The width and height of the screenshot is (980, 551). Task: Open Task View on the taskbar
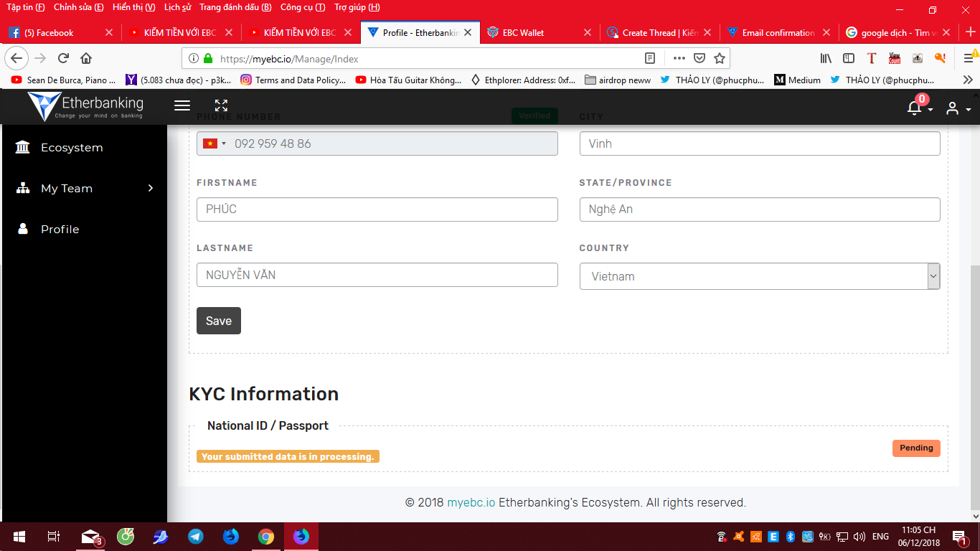click(53, 537)
